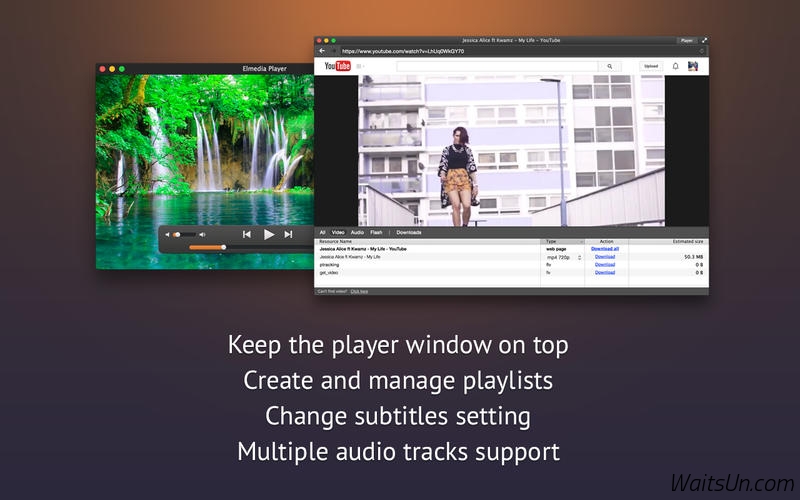
Task: Click the YouTube logo
Action: (338, 66)
